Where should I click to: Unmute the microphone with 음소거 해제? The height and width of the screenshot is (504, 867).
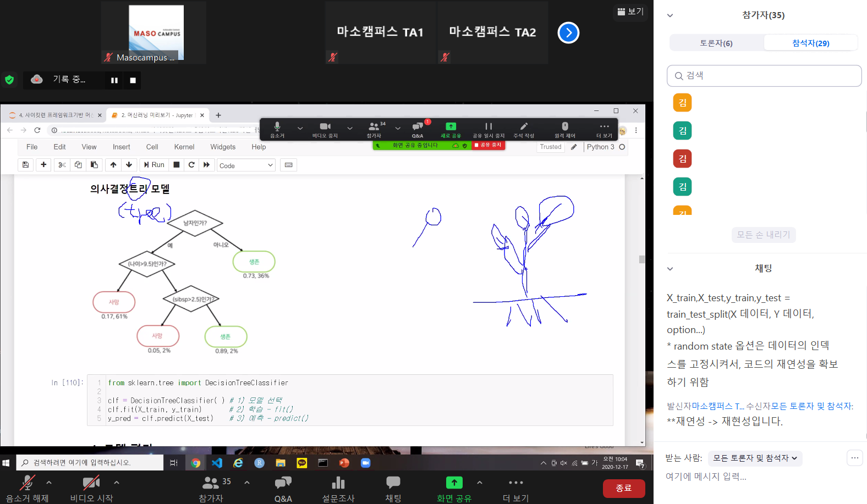[x=27, y=489]
